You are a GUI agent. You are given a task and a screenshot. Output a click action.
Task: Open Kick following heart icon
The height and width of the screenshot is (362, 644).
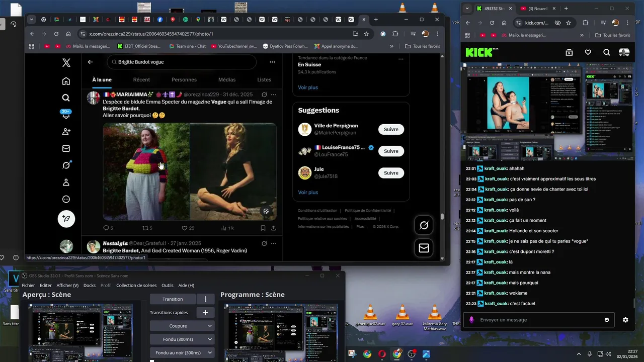pyautogui.click(x=588, y=52)
